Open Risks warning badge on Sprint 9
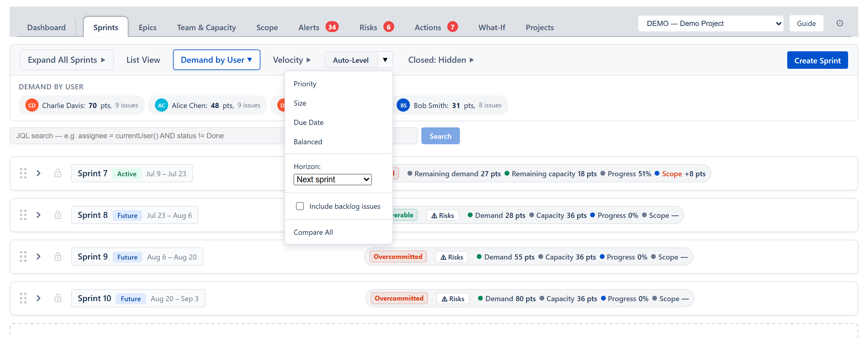This screenshot has width=868, height=338. (x=452, y=257)
